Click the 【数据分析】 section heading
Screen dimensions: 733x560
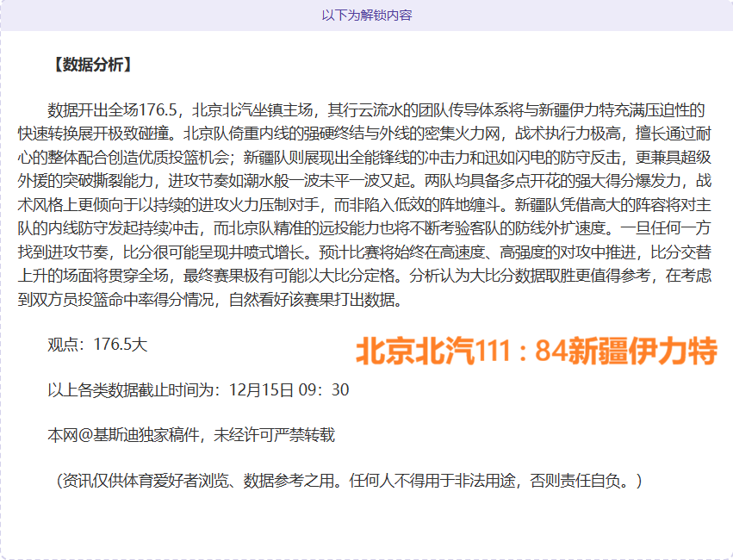(90, 65)
